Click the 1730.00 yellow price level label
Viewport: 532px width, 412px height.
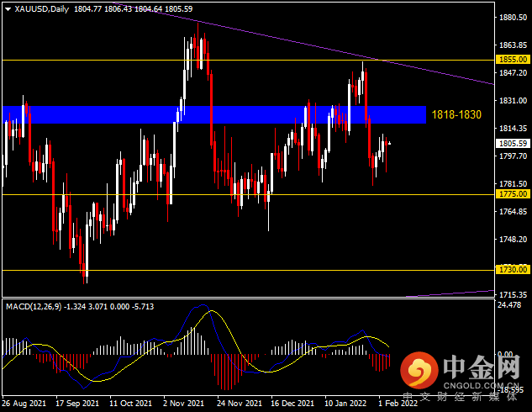click(x=513, y=269)
